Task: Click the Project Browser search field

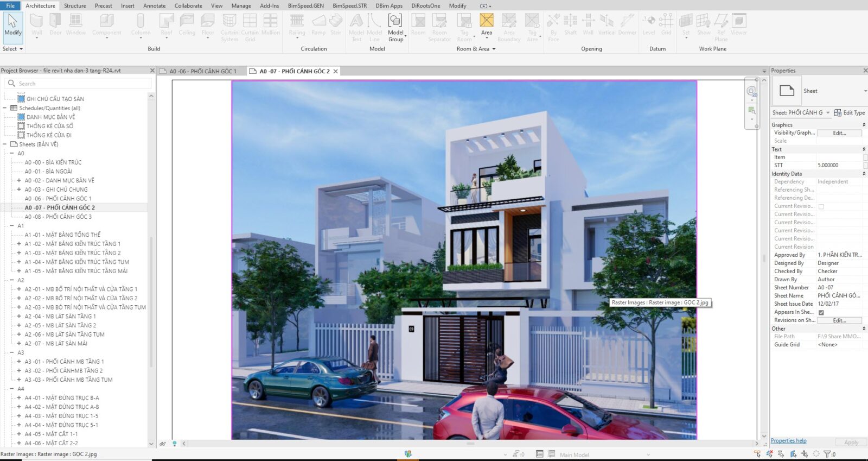Action: click(79, 84)
